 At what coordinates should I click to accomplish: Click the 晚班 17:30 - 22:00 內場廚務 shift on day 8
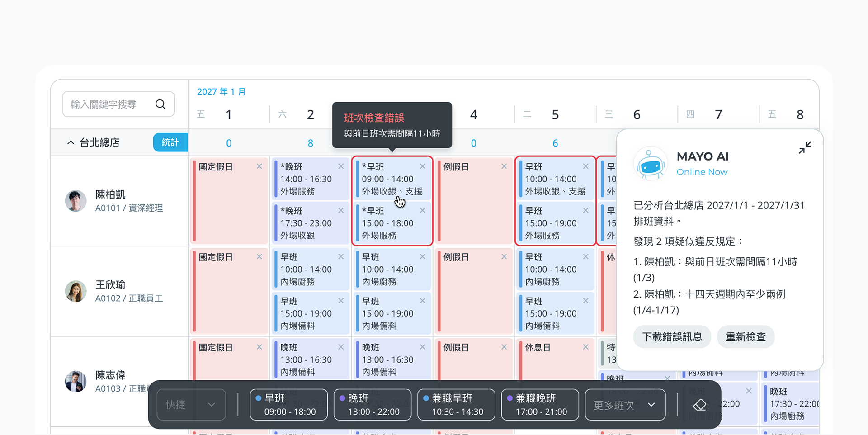tap(792, 404)
